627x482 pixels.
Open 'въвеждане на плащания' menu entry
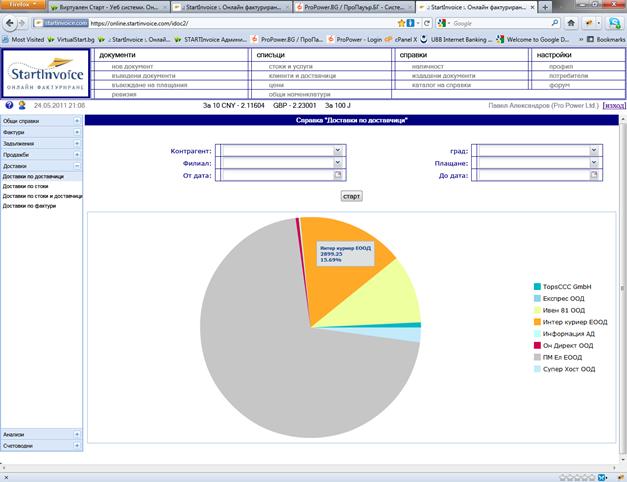(x=150, y=85)
